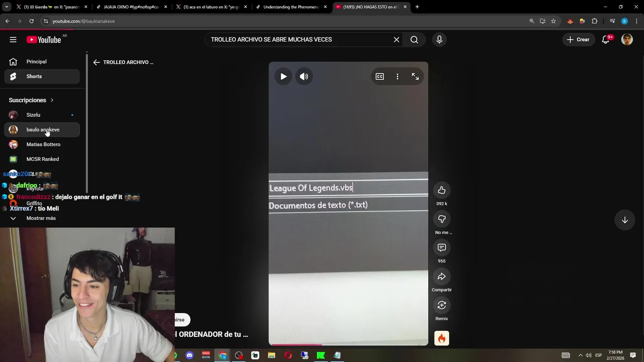
Task: Open the baulo anakeve channel
Action: click(x=42, y=130)
